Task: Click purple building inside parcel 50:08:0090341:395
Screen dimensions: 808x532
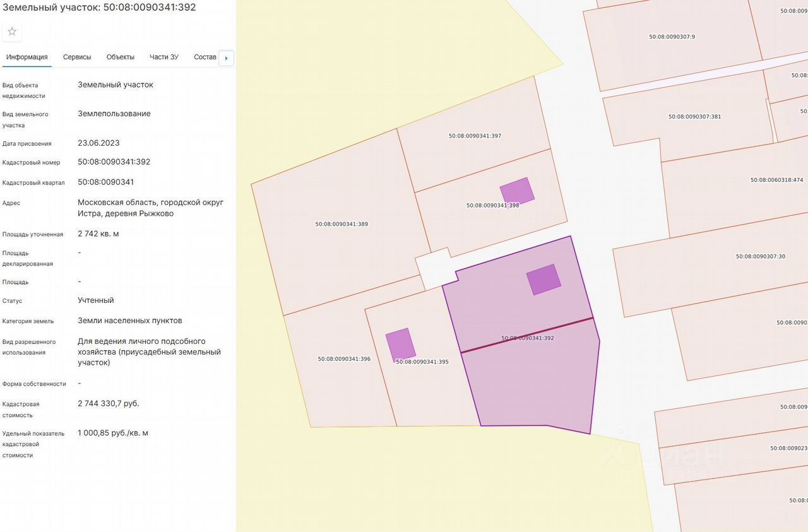Action: (401, 345)
